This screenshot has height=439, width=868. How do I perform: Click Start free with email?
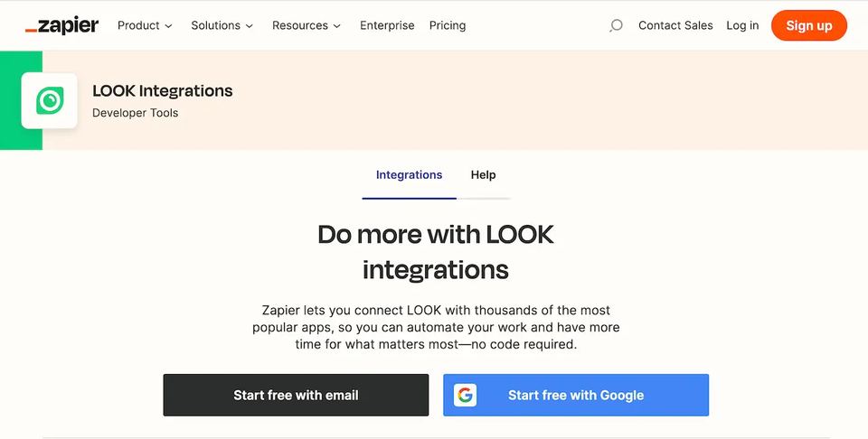[296, 395]
